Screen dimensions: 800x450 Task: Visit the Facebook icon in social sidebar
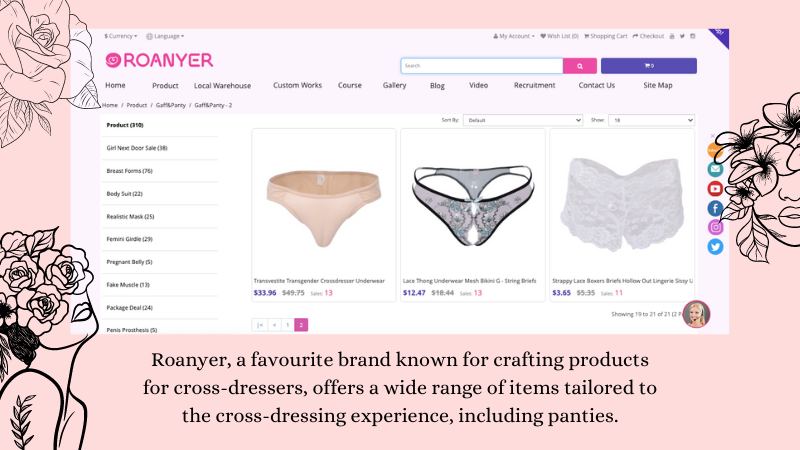[715, 208]
